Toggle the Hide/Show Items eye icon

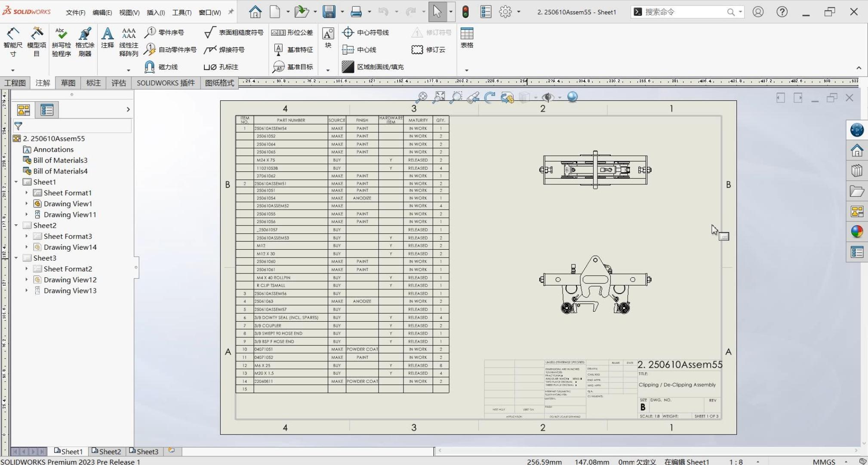[548, 97]
